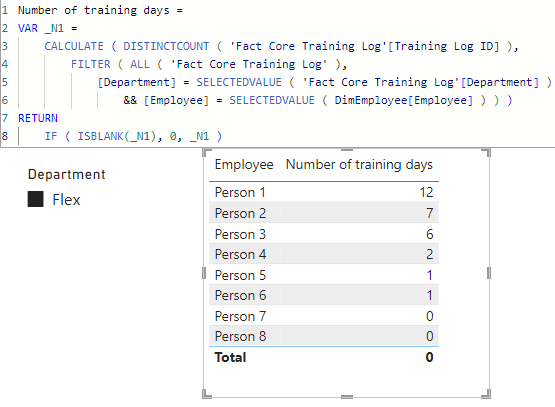
Task: Click the value 12 for Person 1
Action: tap(426, 192)
